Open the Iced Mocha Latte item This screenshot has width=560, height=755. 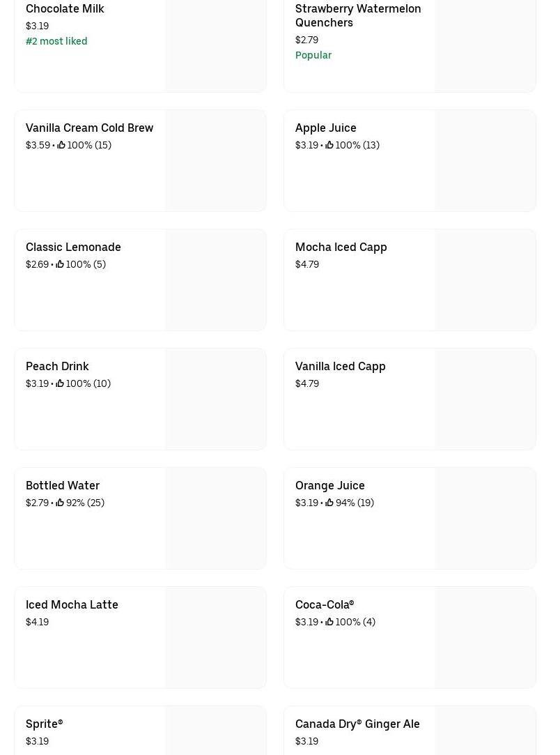[x=72, y=604]
